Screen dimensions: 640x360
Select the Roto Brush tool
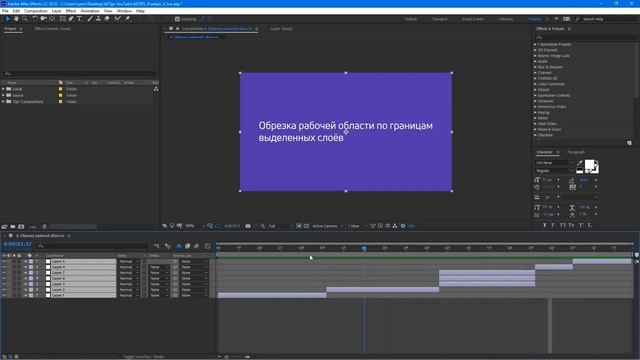(118, 19)
